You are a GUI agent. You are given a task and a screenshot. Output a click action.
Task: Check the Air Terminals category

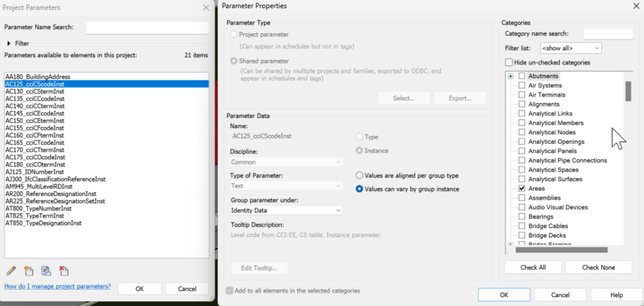(521, 95)
